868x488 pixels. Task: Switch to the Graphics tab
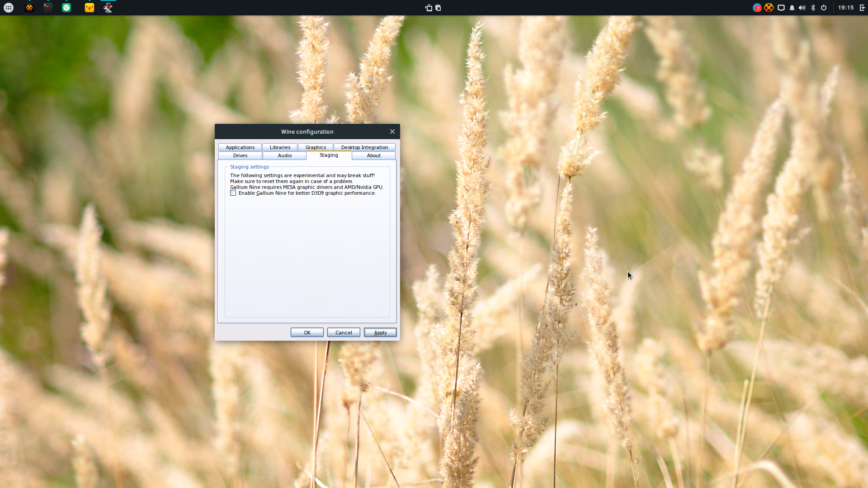tap(316, 147)
